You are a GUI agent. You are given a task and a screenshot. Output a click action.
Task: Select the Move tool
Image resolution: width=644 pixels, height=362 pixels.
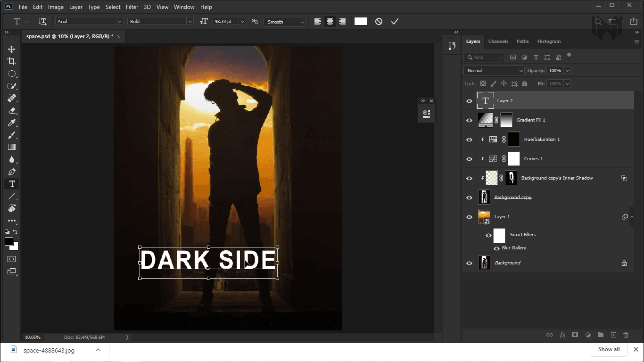[12, 49]
